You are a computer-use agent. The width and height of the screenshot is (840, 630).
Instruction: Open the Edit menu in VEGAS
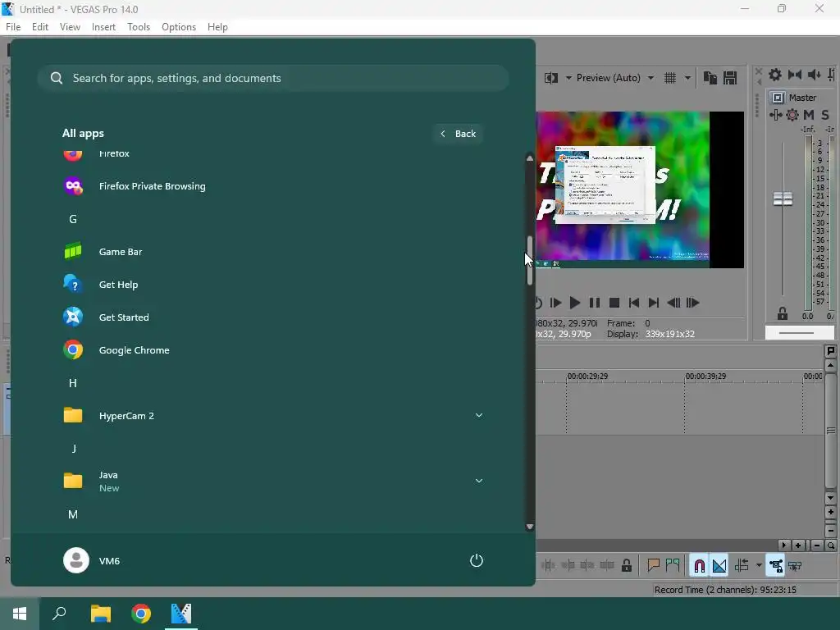pos(40,27)
